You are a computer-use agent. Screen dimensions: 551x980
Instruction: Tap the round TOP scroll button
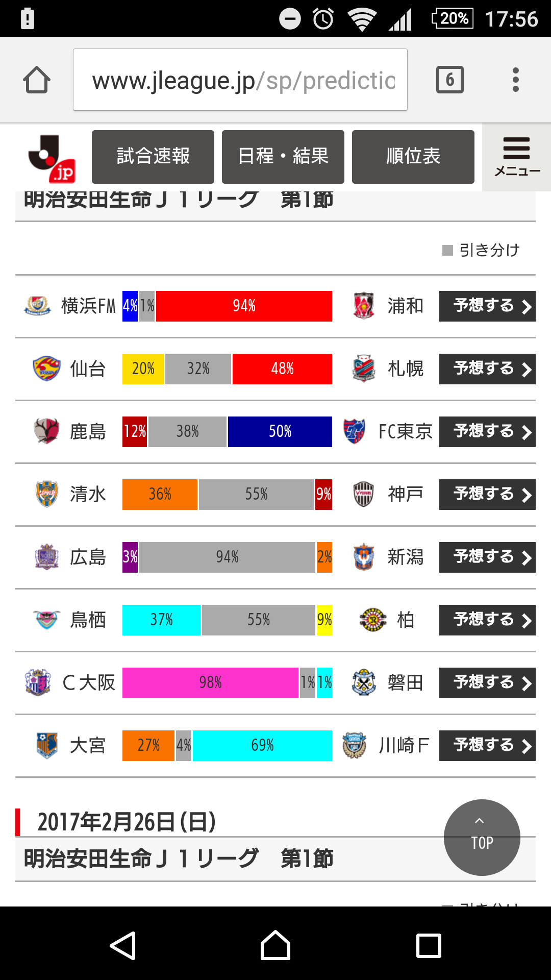(482, 838)
